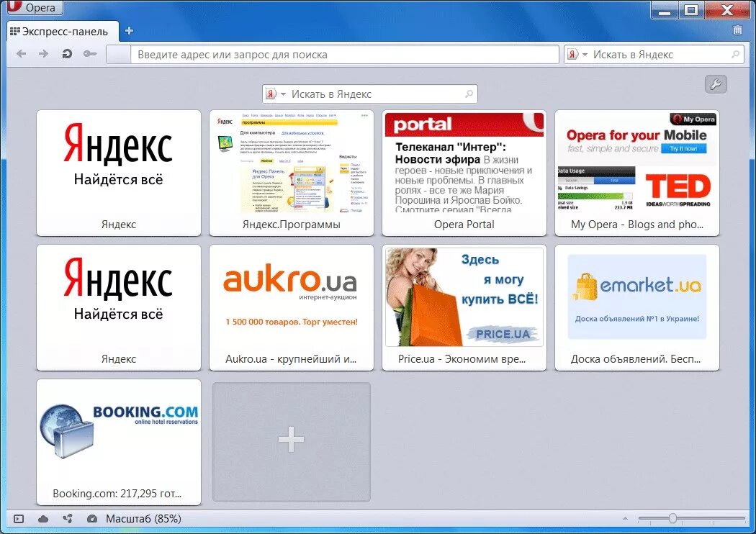Open the Opera Portal speed dial tile
Viewport: 756px width, 534px height.
pos(464,173)
